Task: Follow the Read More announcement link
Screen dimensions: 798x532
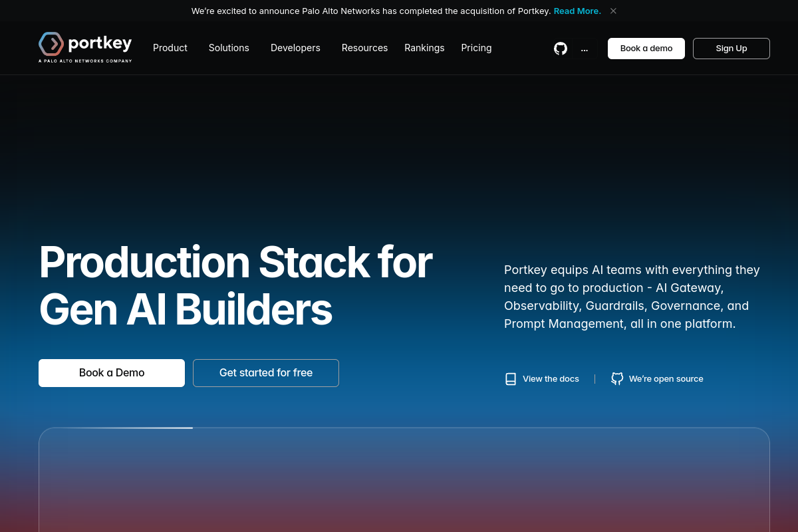Action: click(x=577, y=11)
